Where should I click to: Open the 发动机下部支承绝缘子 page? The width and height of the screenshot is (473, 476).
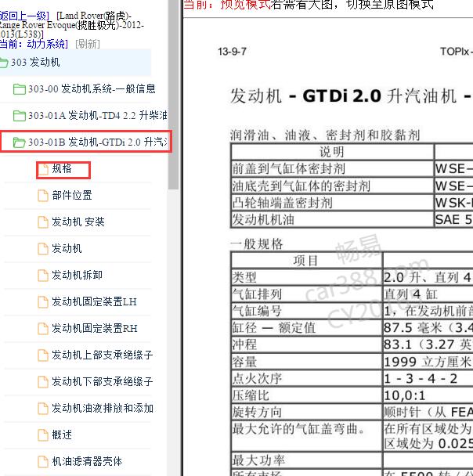(x=103, y=381)
